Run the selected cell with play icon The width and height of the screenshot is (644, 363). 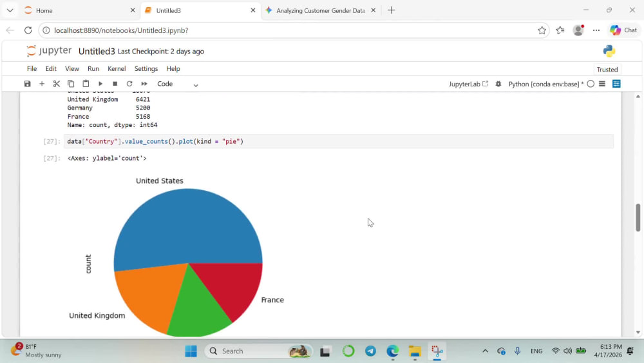tap(100, 84)
